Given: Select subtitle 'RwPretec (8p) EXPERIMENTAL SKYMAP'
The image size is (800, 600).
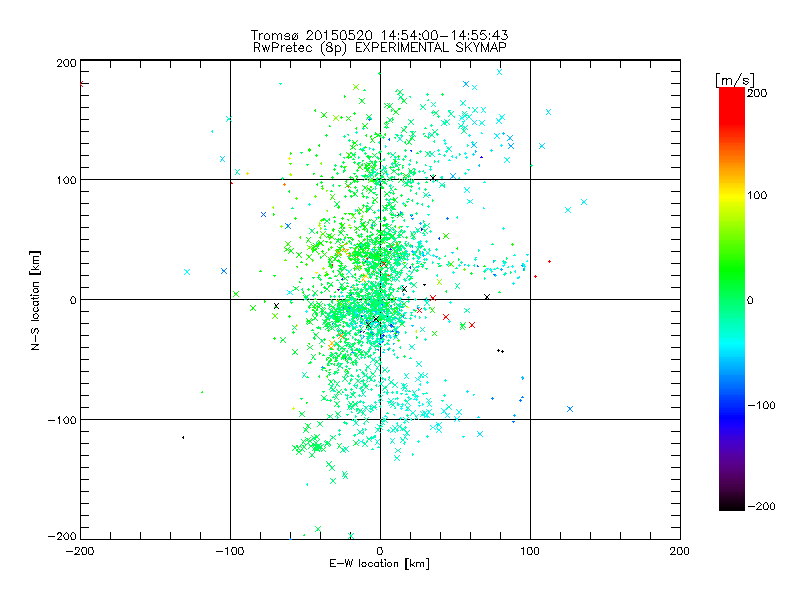Looking at the screenshot, I should (x=380, y=48).
